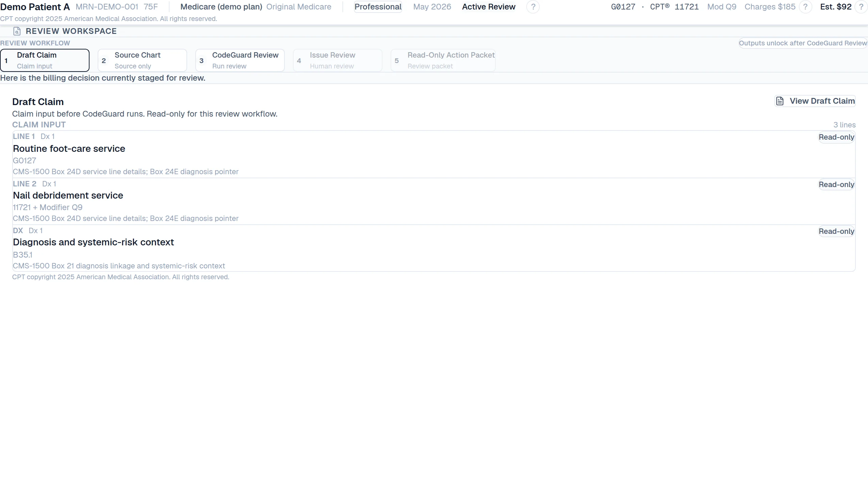Viewport: 868px width, 488px height.
Task: Open the Read-Only Action Packet step
Action: click(x=443, y=60)
